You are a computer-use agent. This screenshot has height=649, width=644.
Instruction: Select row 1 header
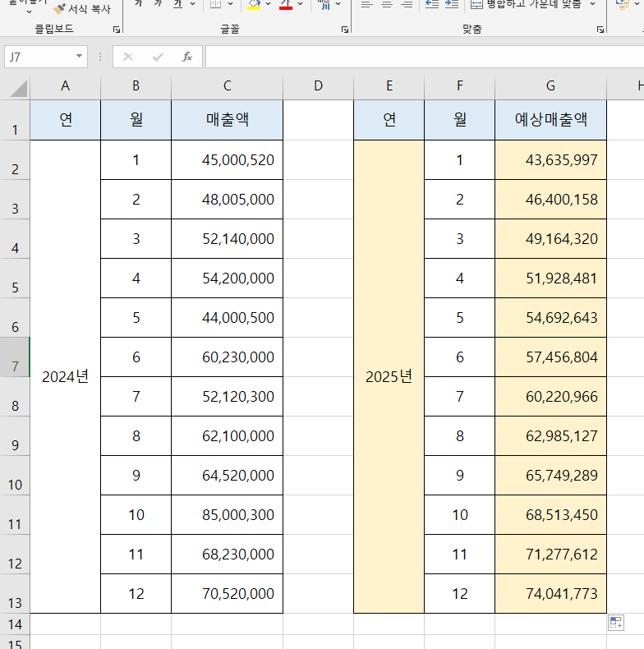coord(15,120)
